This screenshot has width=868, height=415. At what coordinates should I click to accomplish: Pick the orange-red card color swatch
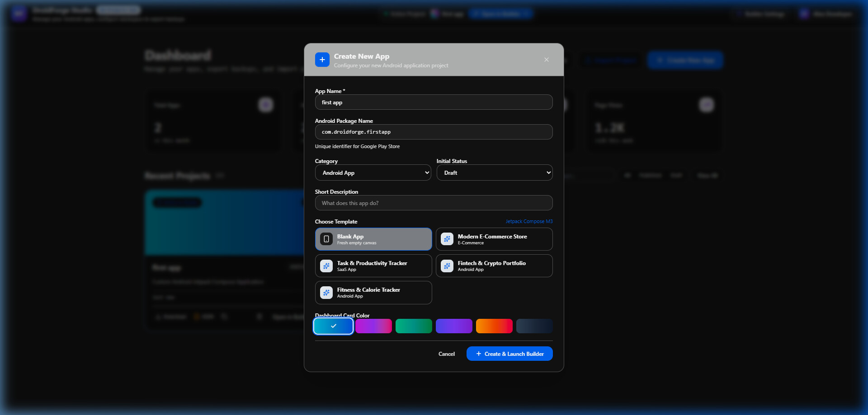494,326
